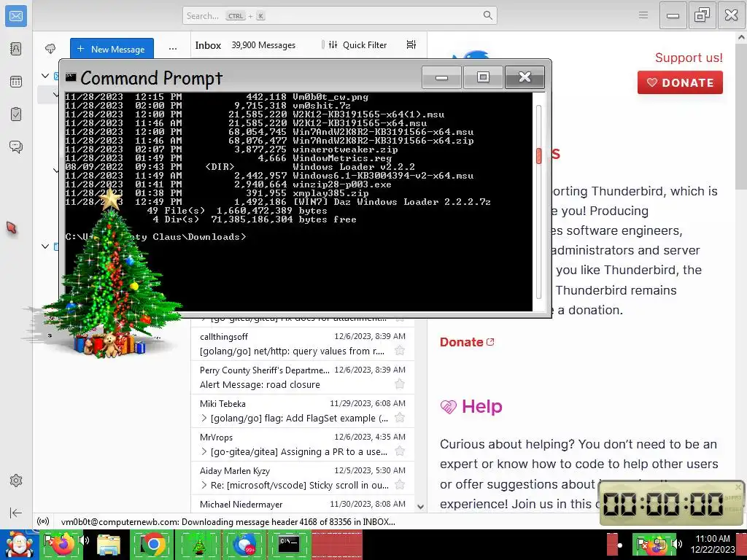Click the online status indicator in status bar
Screen dimensions: 747x560
[x=43, y=521]
